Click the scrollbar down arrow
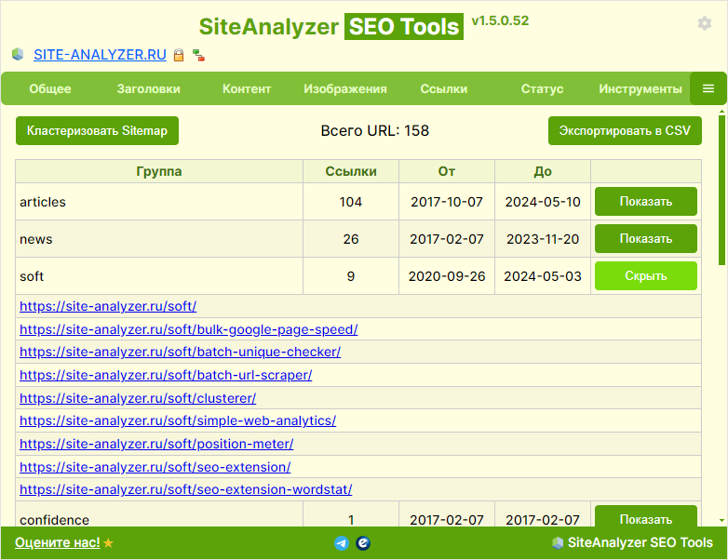 point(722,521)
